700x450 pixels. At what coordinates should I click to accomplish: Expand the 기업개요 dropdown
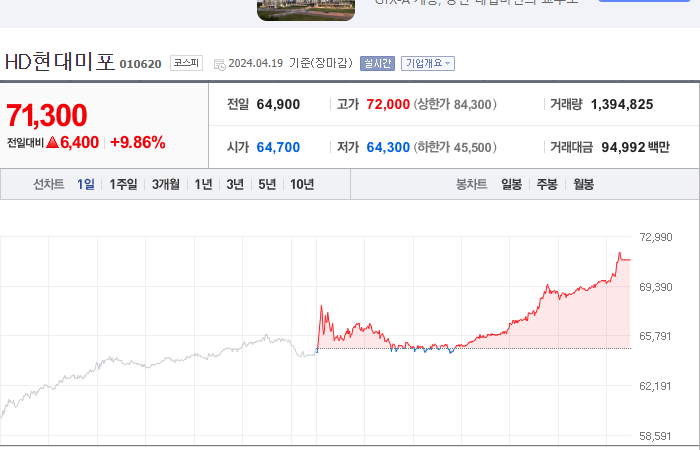click(428, 63)
